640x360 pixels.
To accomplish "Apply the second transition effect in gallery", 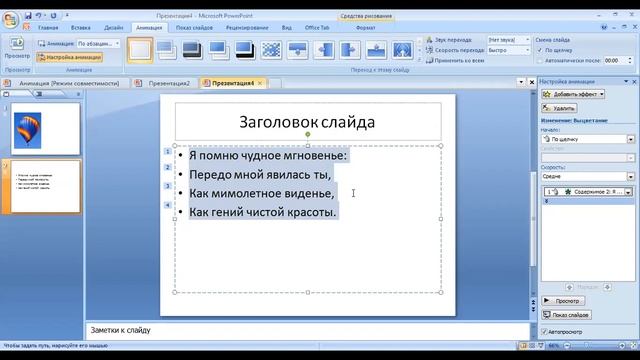I will [167, 50].
